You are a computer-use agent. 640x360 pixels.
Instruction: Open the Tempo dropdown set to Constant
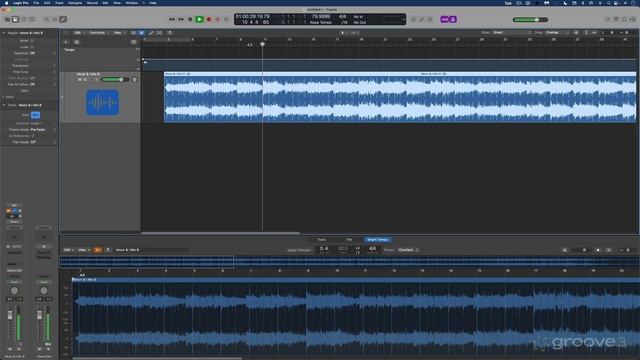coord(408,250)
